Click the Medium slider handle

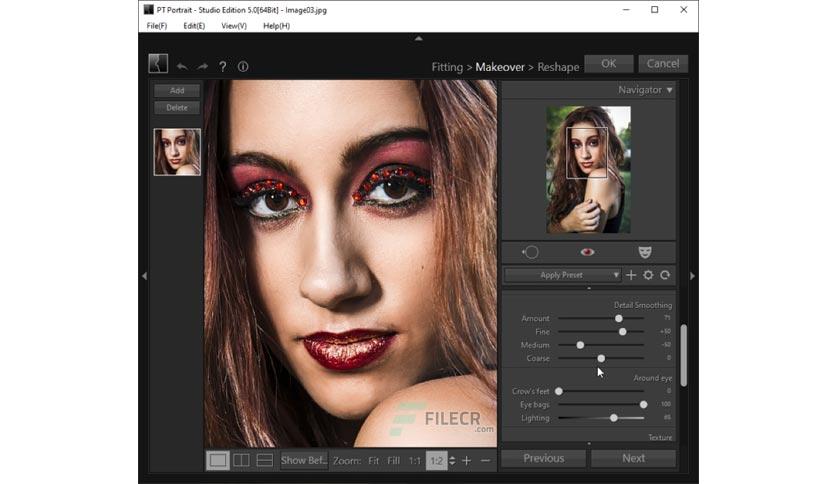[580, 345]
